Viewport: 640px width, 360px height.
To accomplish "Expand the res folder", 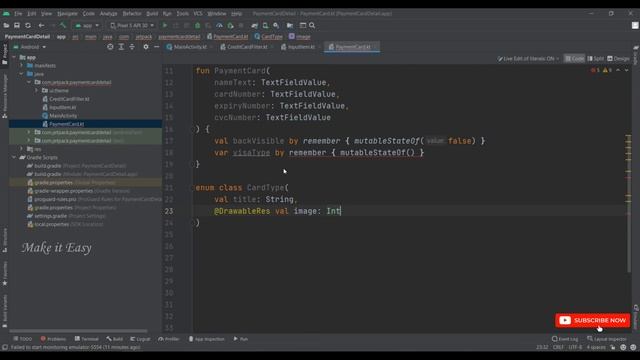I will (22, 149).
